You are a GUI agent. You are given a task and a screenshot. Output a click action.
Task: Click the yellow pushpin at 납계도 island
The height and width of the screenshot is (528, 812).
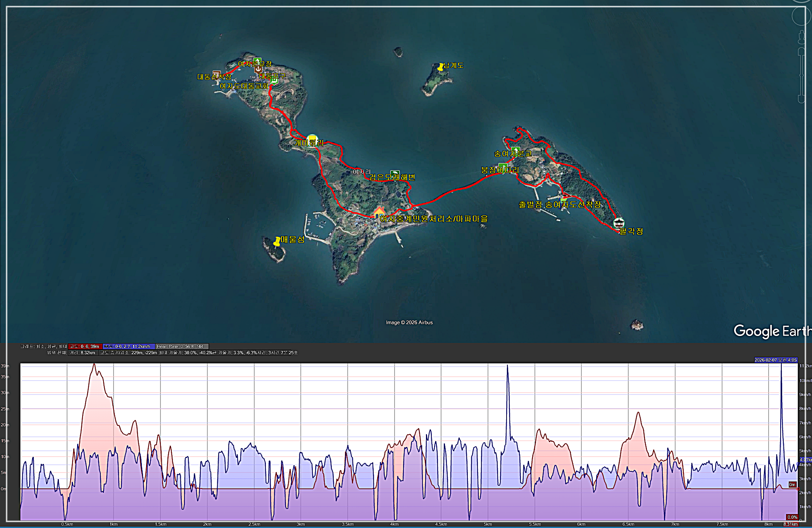[x=440, y=68]
